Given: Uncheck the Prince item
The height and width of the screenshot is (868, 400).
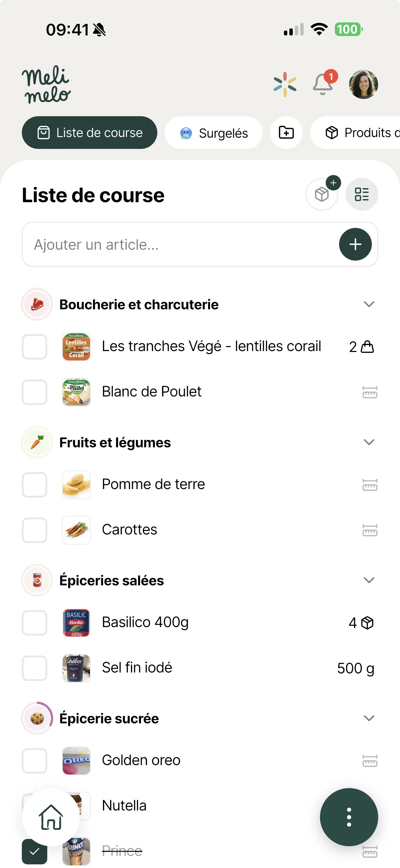Looking at the screenshot, I should [35, 851].
